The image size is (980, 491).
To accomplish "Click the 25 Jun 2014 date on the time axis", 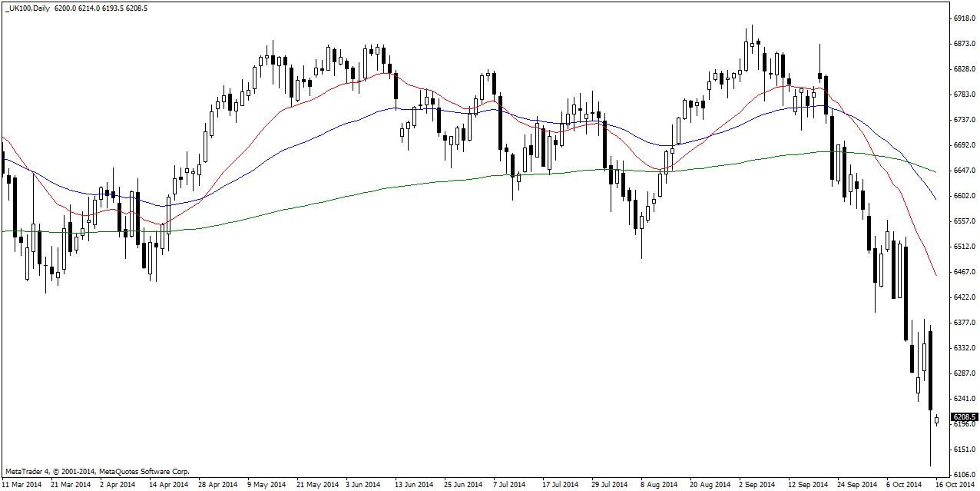I will coord(464,485).
